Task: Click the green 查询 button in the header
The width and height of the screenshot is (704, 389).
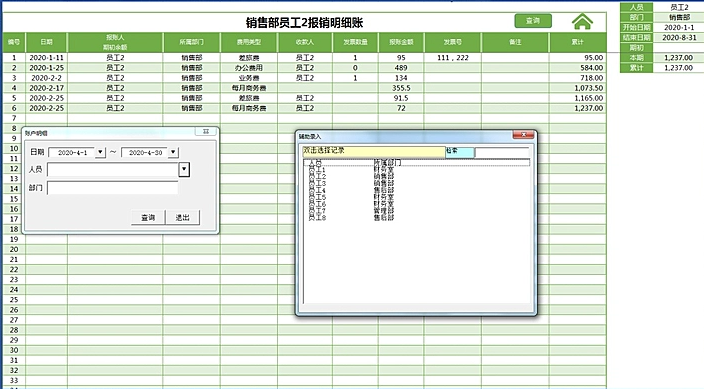Action: coord(533,21)
